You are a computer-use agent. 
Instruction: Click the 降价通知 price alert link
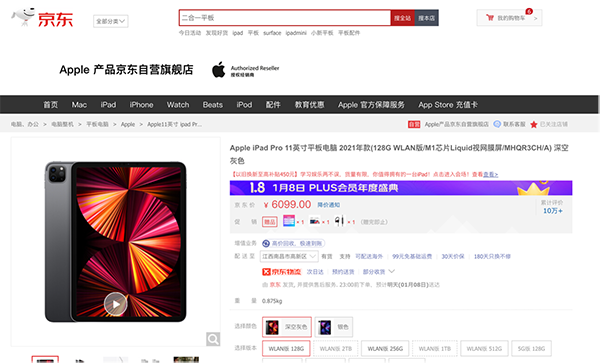coord(328,205)
